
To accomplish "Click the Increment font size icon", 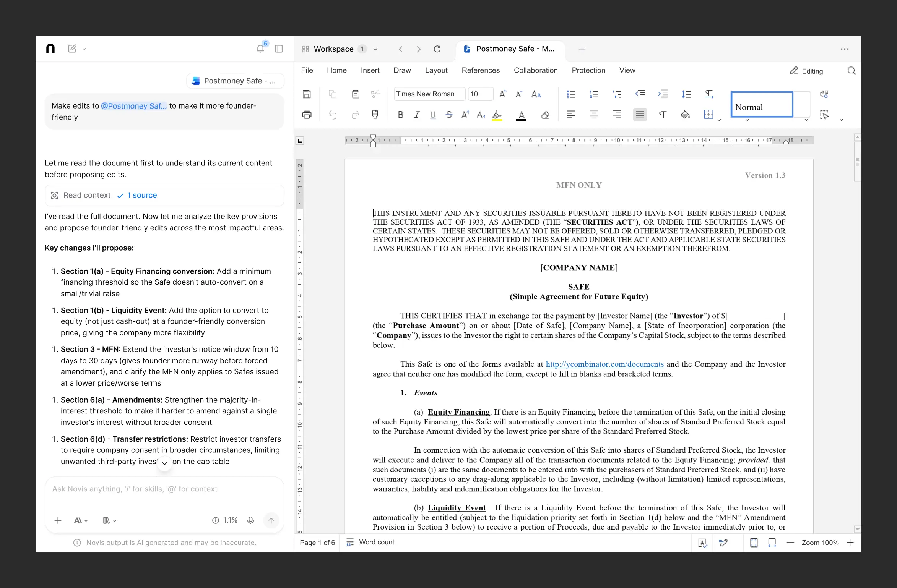I will [503, 94].
